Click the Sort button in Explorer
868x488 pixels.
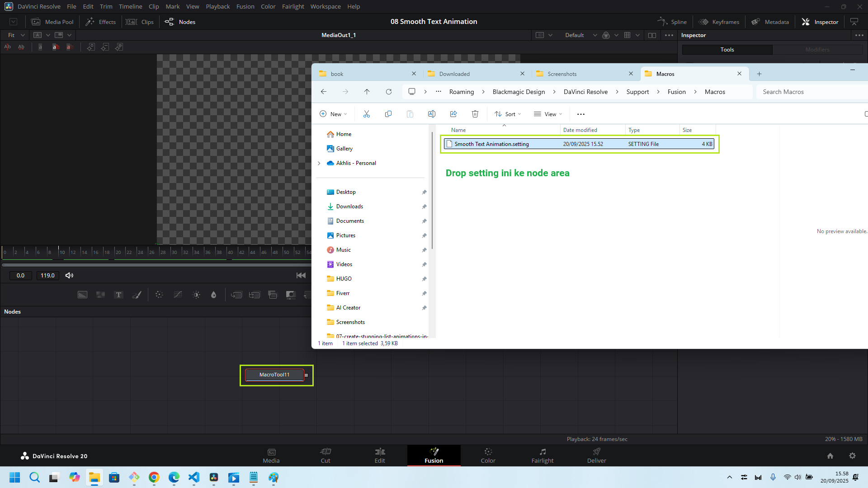click(508, 114)
